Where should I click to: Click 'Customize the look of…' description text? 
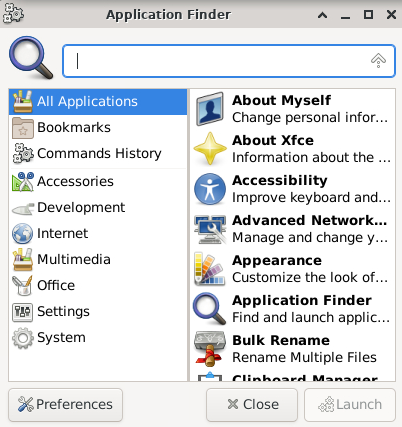pos(310,277)
